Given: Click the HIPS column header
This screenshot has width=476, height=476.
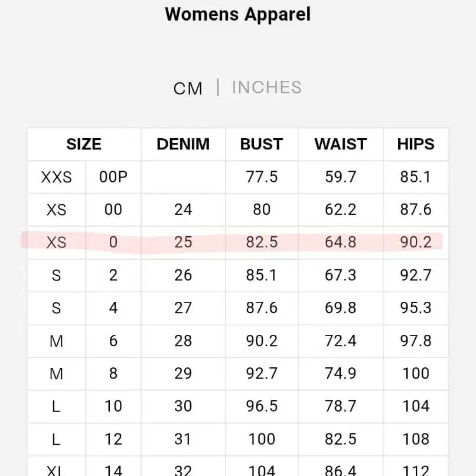Looking at the screenshot, I should pyautogui.click(x=416, y=144).
